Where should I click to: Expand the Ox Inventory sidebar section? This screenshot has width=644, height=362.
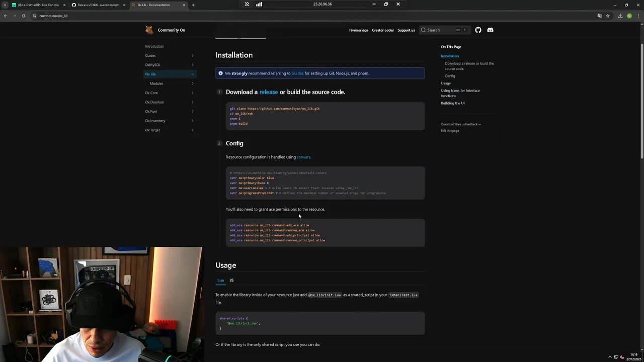pyautogui.click(x=192, y=121)
